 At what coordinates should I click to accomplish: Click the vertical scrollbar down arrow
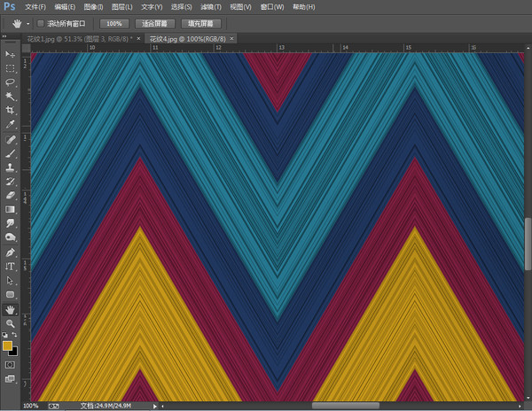[x=528, y=398]
